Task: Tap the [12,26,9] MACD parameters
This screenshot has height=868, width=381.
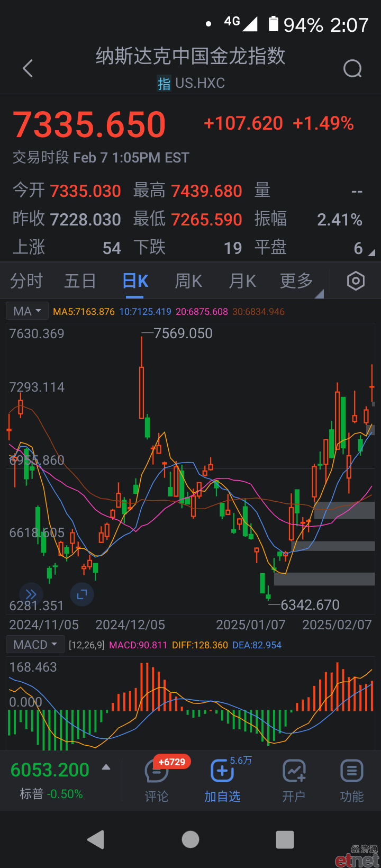Action: click(87, 645)
